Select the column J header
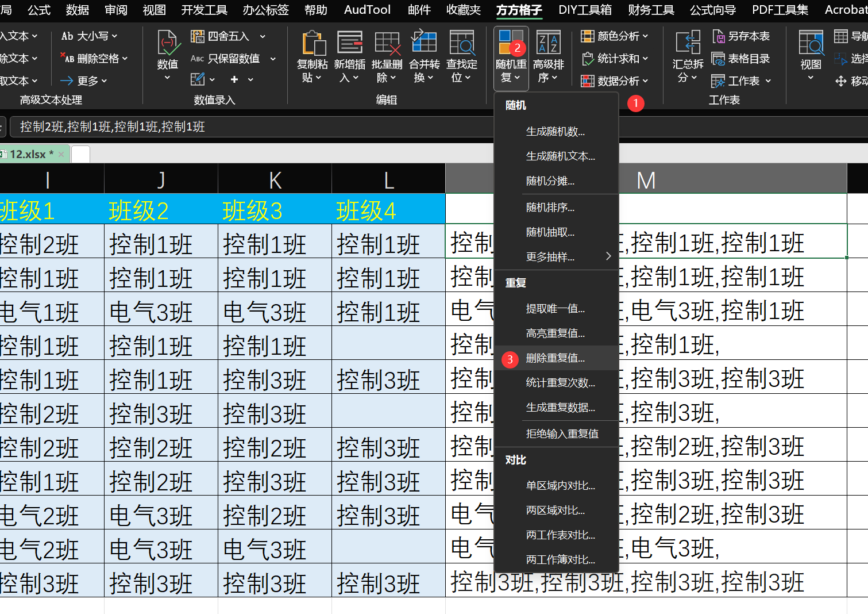The height and width of the screenshot is (614, 868). click(161, 179)
